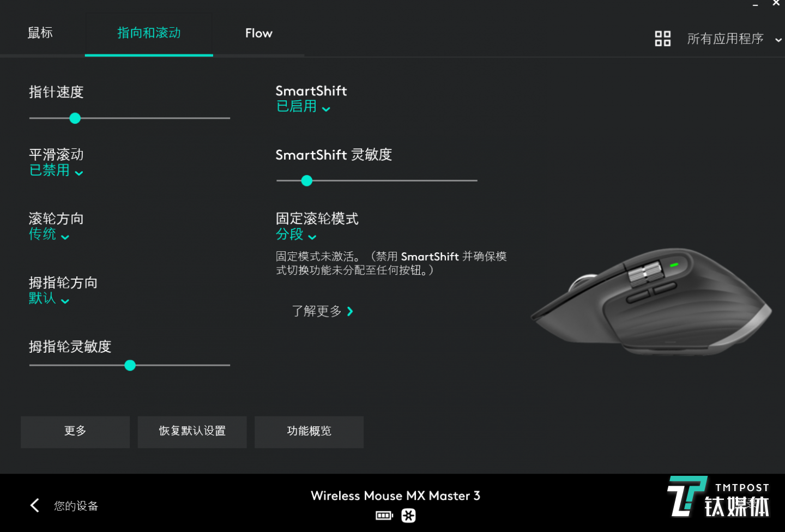
Task: Select the 指向和滚动 tab
Action: pos(148,33)
